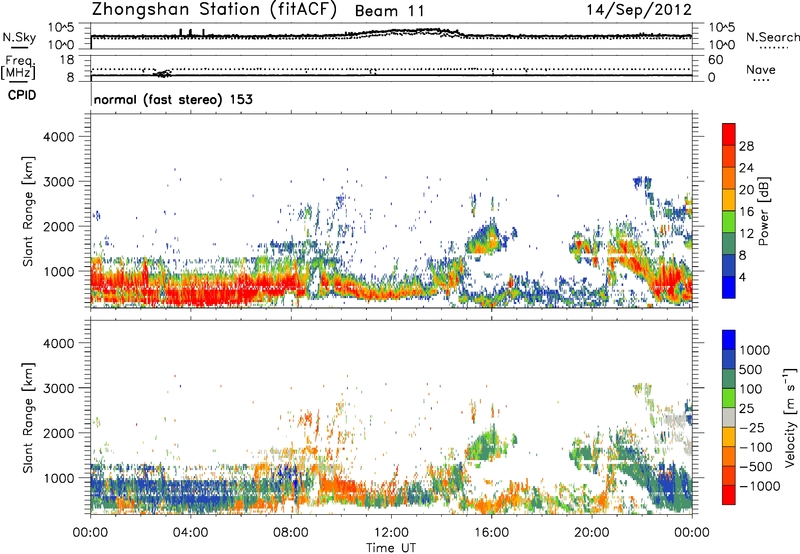The image size is (800, 554).
Task: Click "normal (fast stereo) 153" text
Action: (173, 99)
